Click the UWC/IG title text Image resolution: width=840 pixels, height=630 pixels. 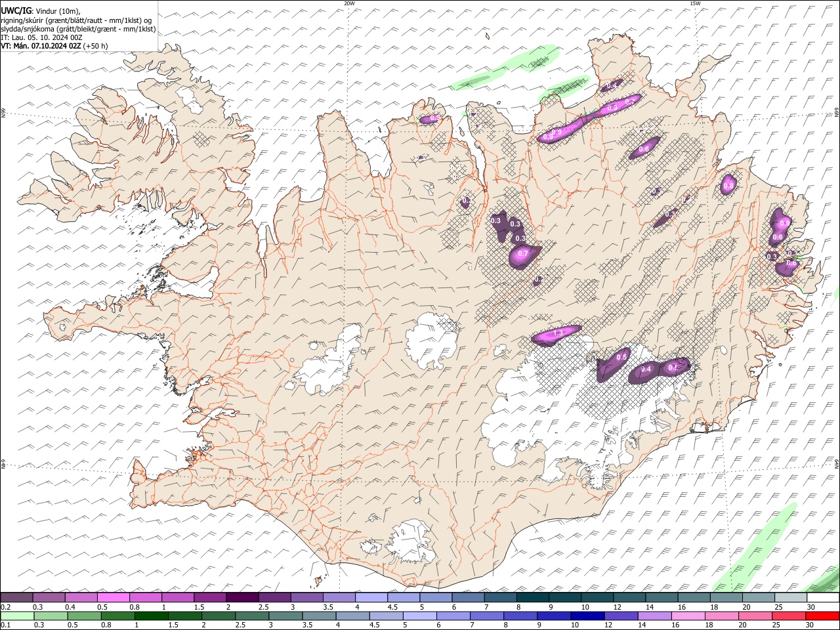click(16, 10)
